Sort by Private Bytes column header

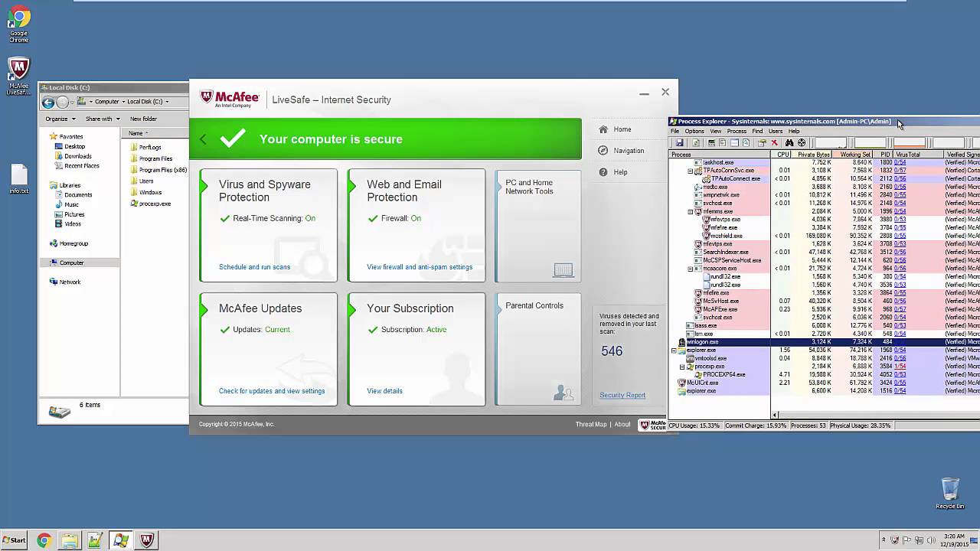[x=813, y=155]
